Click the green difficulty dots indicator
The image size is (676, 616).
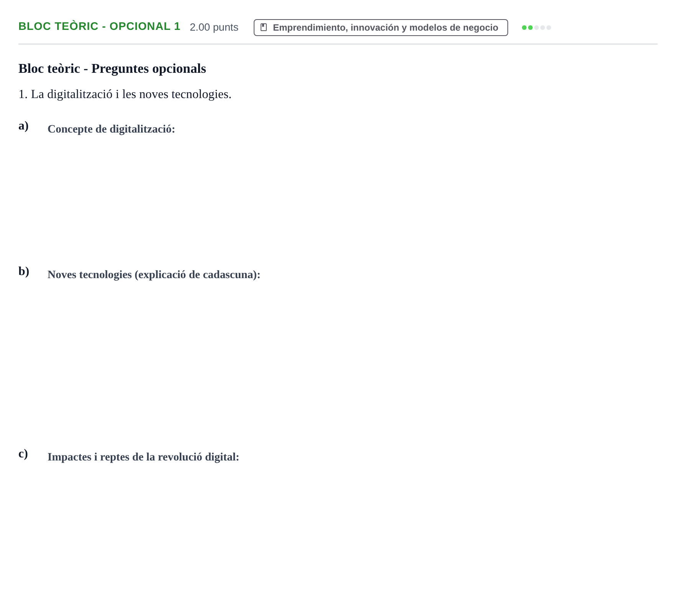536,28
